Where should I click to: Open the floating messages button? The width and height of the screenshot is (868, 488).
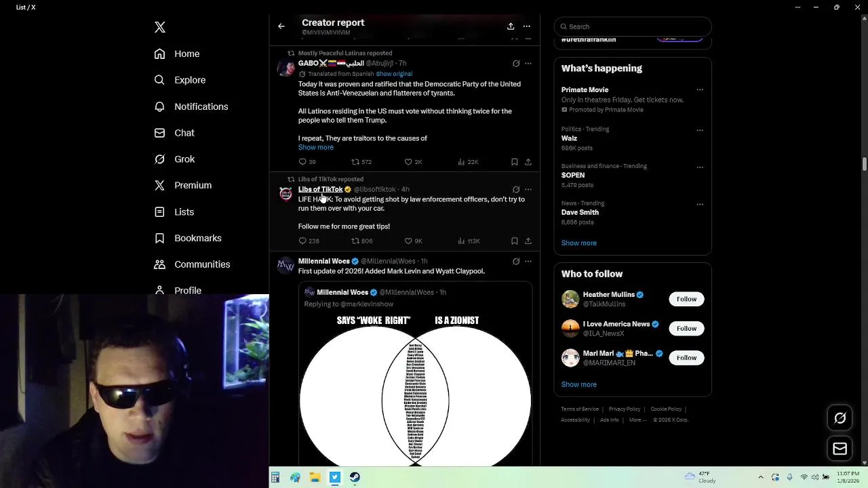click(x=840, y=449)
